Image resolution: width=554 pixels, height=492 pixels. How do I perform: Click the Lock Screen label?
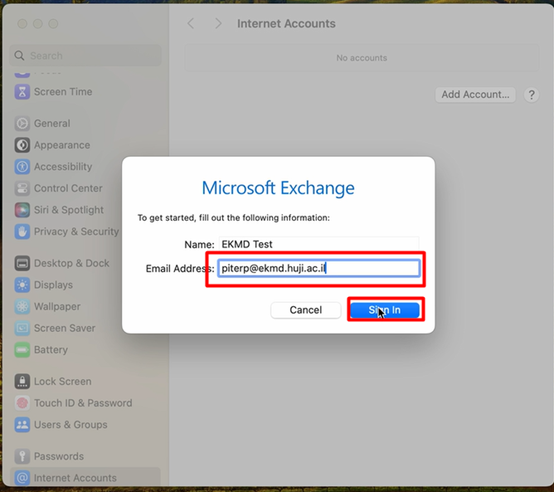[x=63, y=381]
